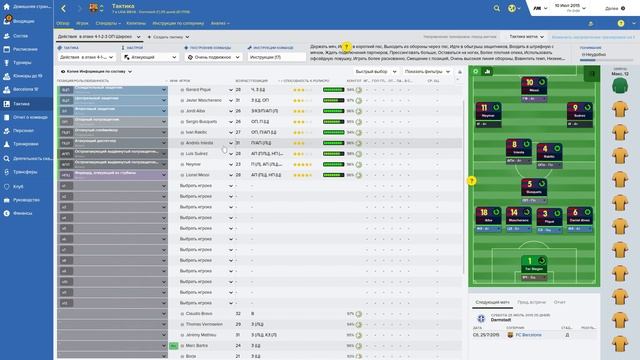Click the Claudio Bravo row name
The image size is (640, 360).
[199, 314]
